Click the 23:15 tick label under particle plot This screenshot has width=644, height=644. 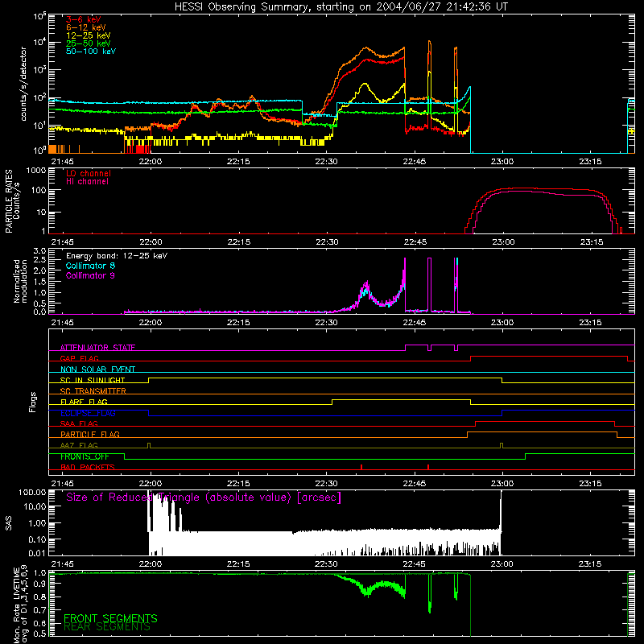coord(592,242)
